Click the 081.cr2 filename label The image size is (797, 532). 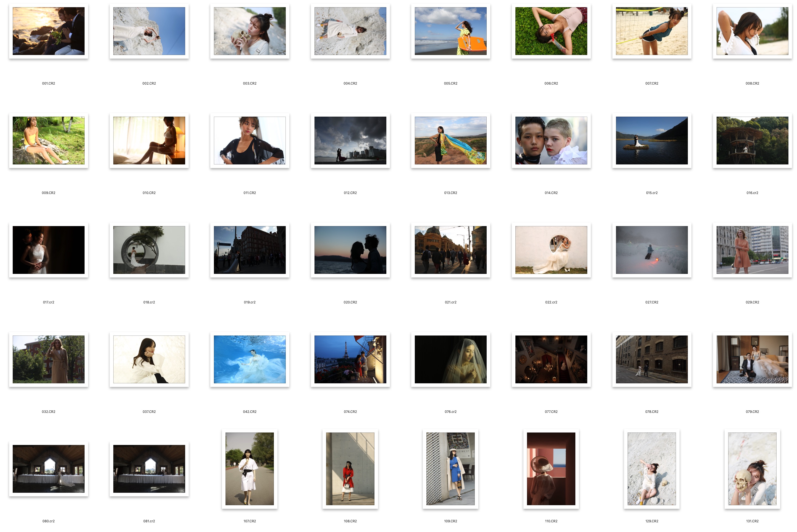click(149, 521)
